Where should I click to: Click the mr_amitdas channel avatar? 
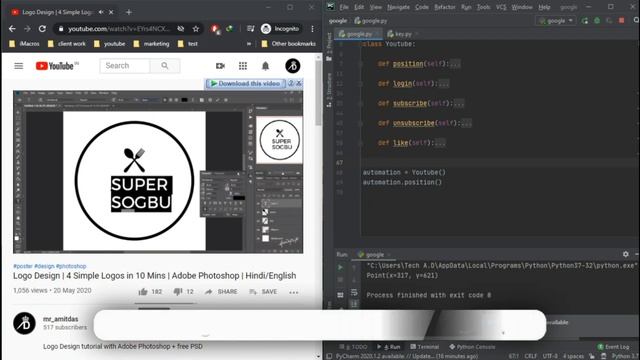(x=24, y=323)
